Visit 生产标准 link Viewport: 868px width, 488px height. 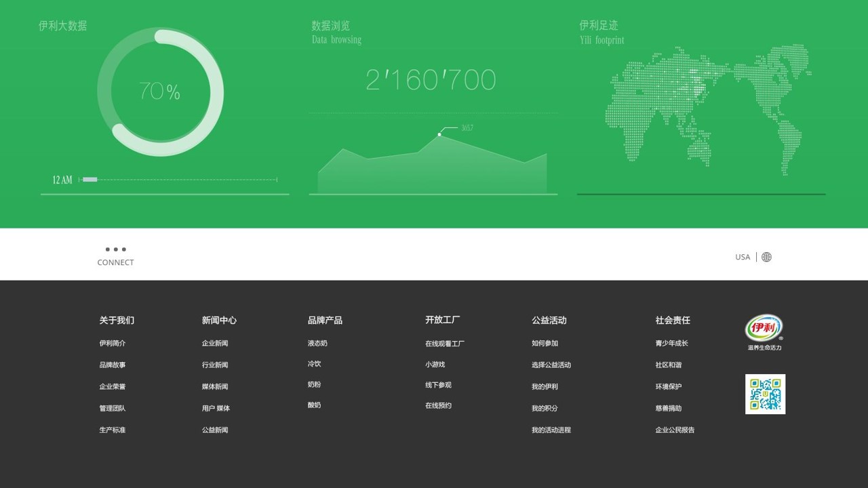click(x=113, y=430)
